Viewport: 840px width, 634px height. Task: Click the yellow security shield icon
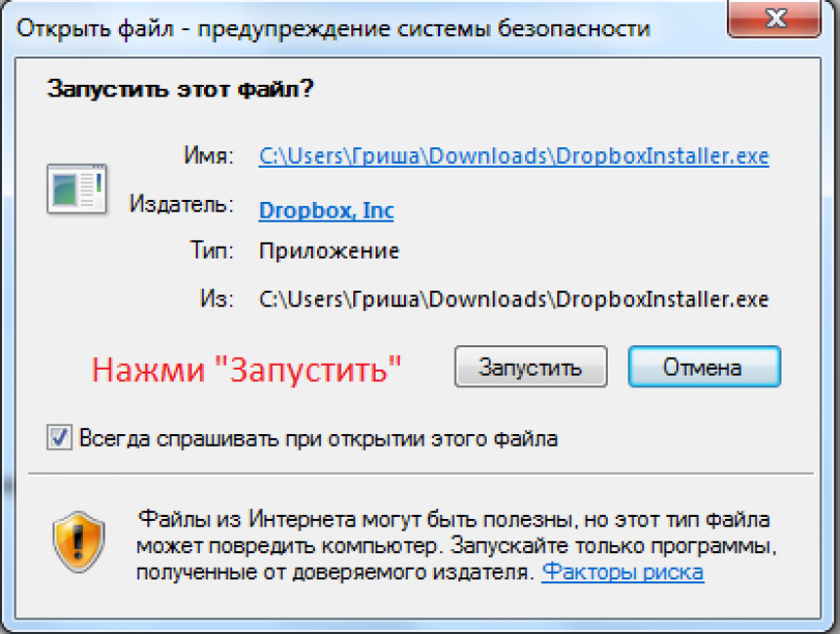click(x=78, y=542)
